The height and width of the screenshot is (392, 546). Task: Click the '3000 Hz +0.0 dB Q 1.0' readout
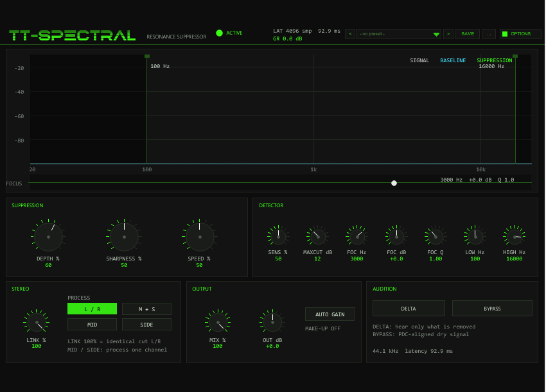pos(477,180)
